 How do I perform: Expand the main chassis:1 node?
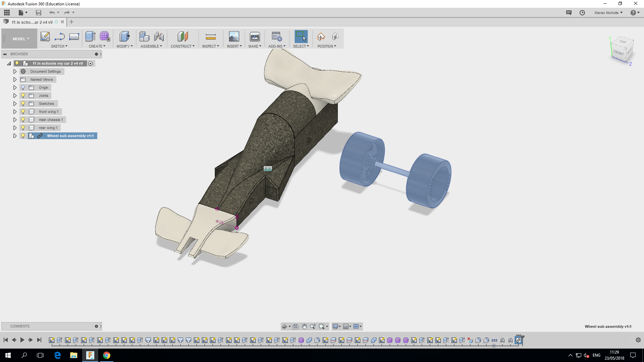pyautogui.click(x=15, y=120)
